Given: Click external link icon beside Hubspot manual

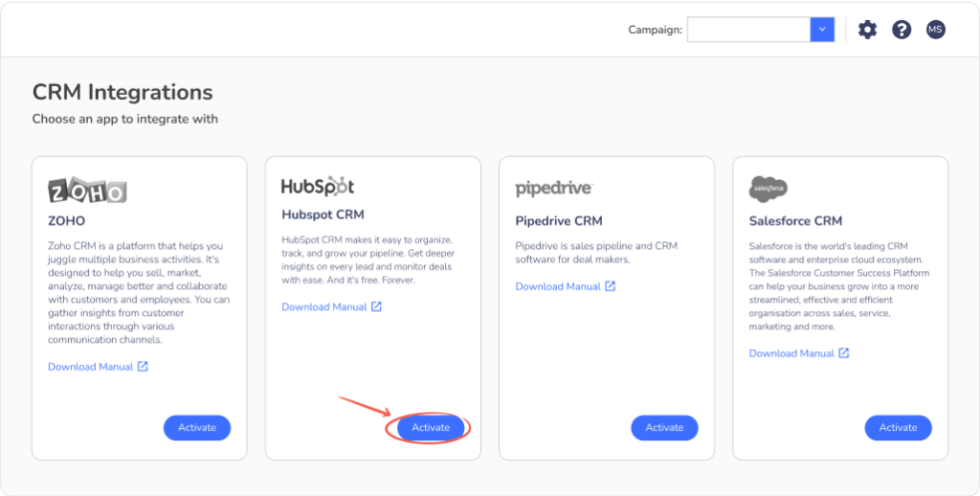Looking at the screenshot, I should [x=376, y=306].
